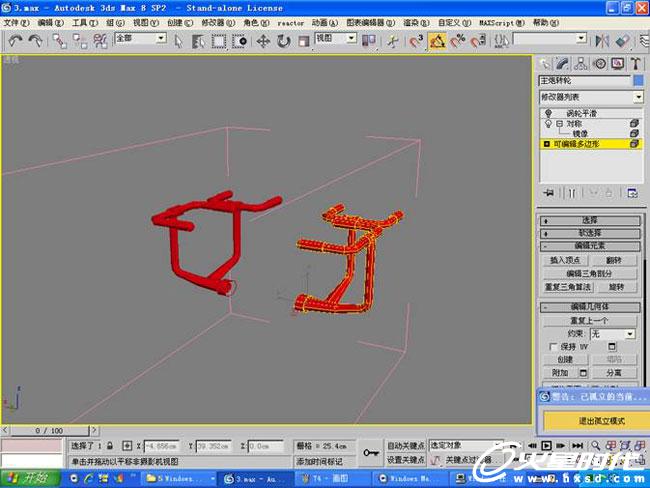Switch to the Modify command panel tab
Screen dimensions: 650x488
pyautogui.click(x=563, y=63)
